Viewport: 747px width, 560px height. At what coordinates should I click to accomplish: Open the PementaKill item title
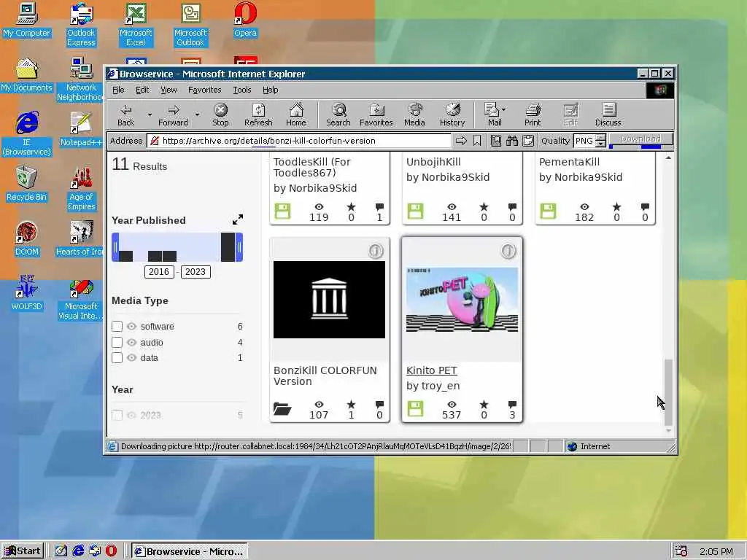pyautogui.click(x=569, y=162)
